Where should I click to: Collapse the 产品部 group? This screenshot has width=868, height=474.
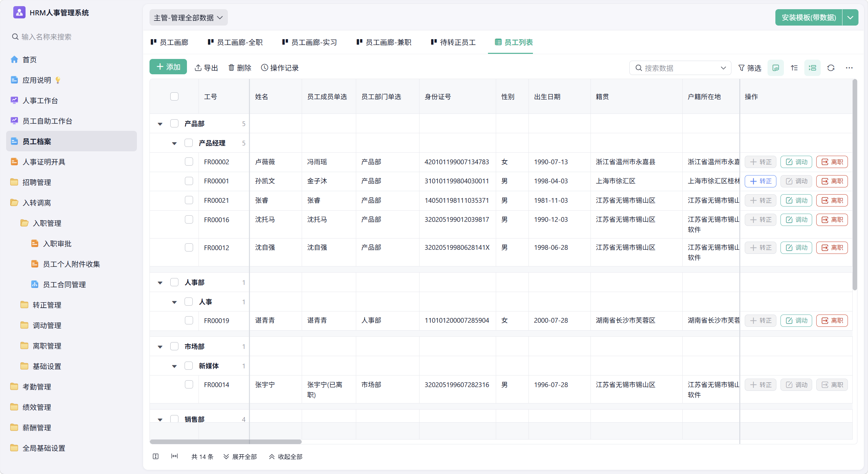coord(160,124)
